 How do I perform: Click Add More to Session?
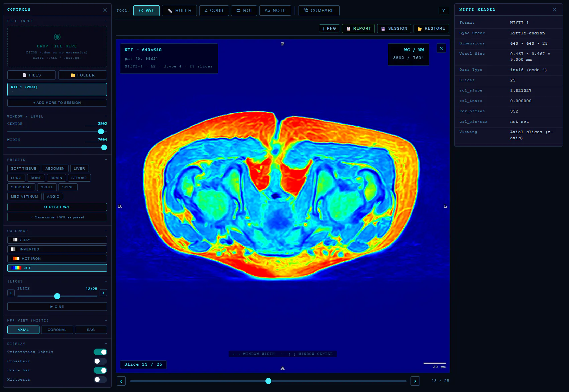(x=57, y=103)
